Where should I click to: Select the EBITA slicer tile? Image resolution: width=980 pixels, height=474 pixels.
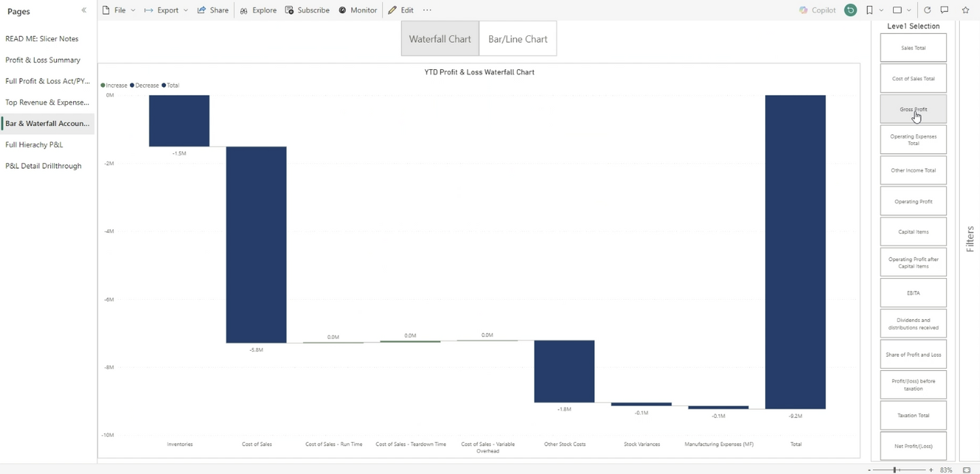pos(914,293)
